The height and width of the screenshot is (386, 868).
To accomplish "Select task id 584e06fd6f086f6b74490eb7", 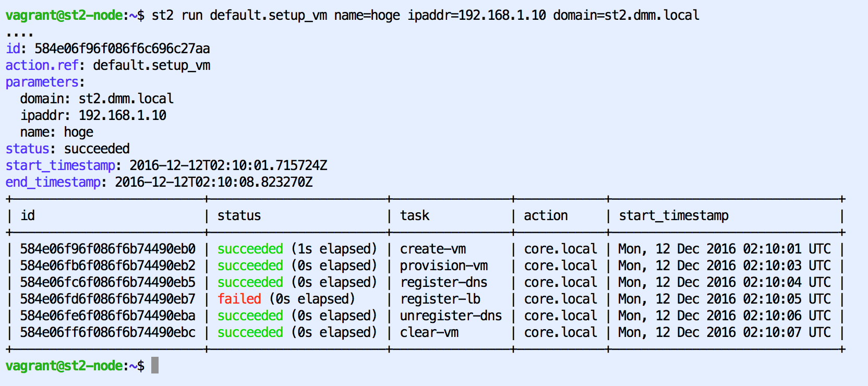I will coord(108,299).
